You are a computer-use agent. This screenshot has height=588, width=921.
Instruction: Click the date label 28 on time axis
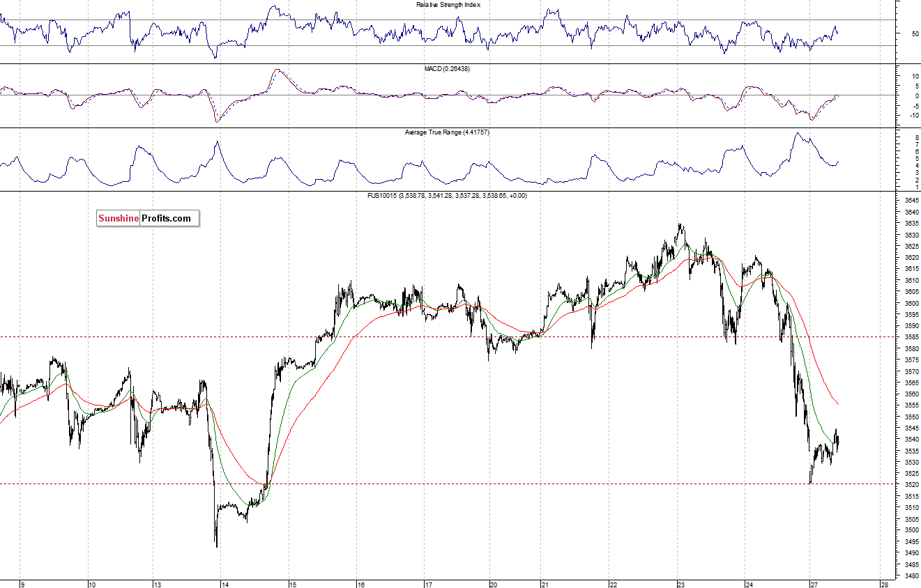[x=884, y=585]
